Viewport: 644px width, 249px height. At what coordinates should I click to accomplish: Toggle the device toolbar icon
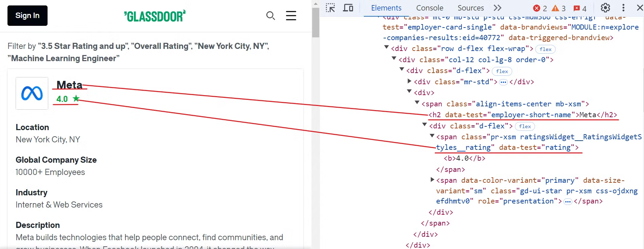pyautogui.click(x=348, y=8)
